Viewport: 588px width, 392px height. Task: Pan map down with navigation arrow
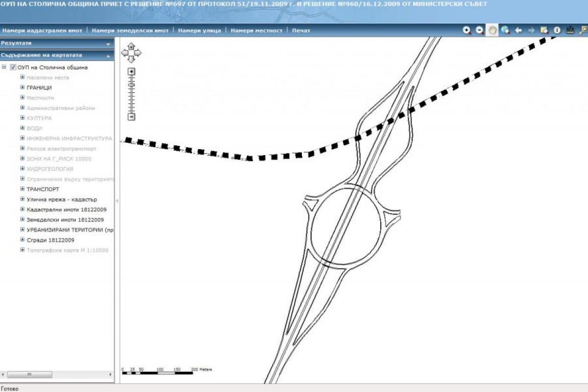point(131,60)
